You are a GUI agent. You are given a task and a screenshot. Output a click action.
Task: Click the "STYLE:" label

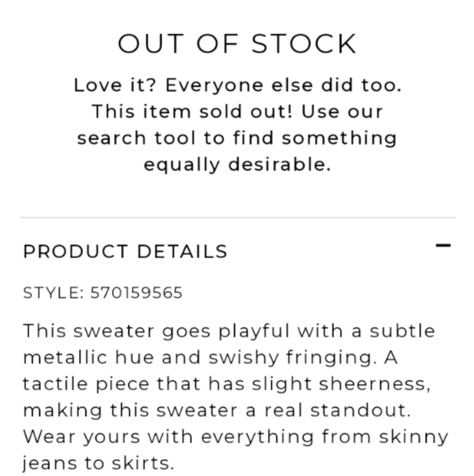(53, 293)
